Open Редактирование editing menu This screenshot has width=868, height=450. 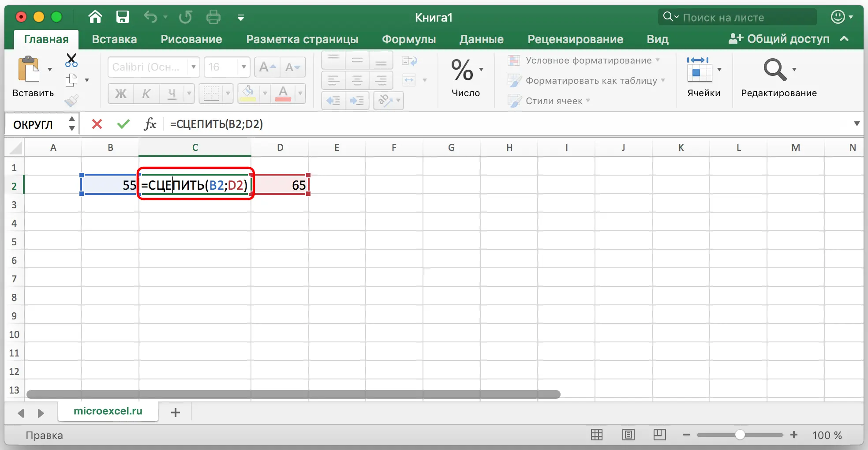[779, 78]
